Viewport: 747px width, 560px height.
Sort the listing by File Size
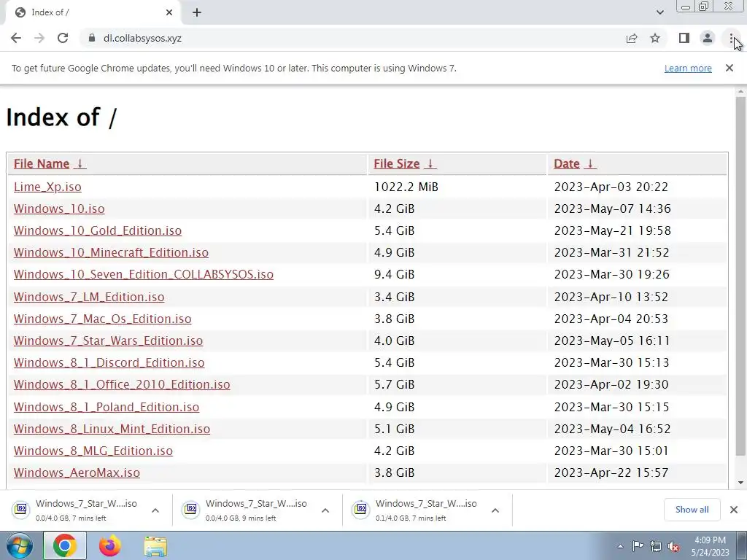click(x=396, y=163)
